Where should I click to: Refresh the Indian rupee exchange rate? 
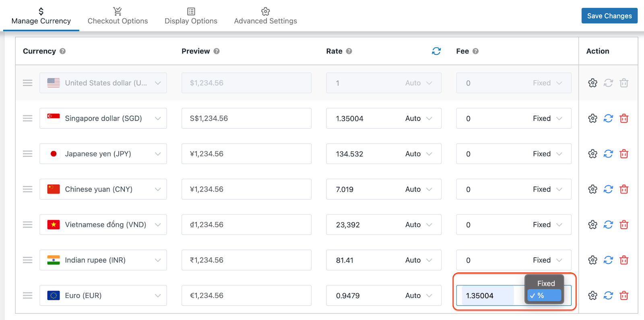(x=608, y=260)
